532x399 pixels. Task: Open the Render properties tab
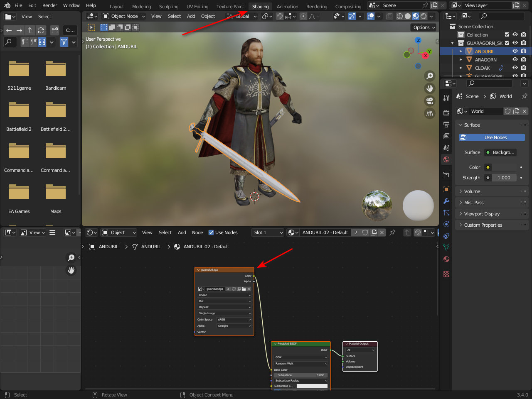[x=446, y=113]
